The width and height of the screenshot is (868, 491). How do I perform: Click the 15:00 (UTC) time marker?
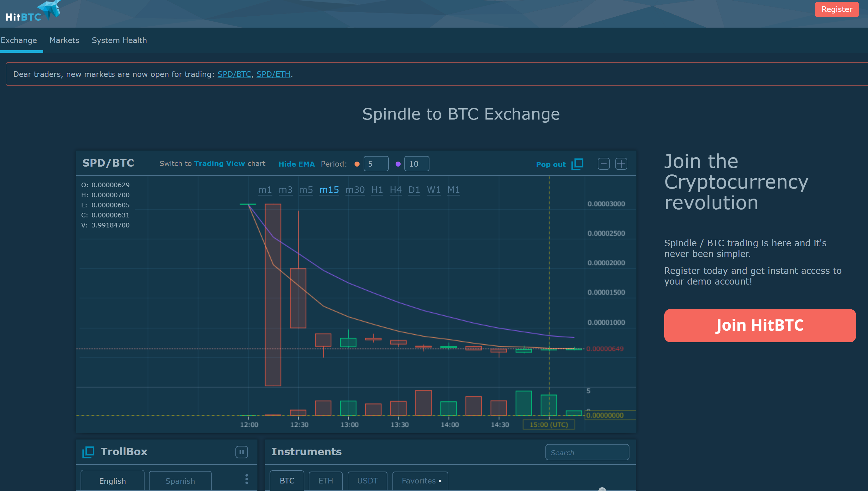pos(549,424)
